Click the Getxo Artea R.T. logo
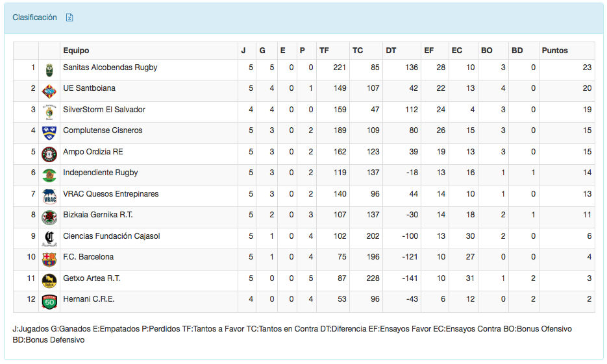Viewport: 607px width, 364px height. pyautogui.click(x=49, y=280)
